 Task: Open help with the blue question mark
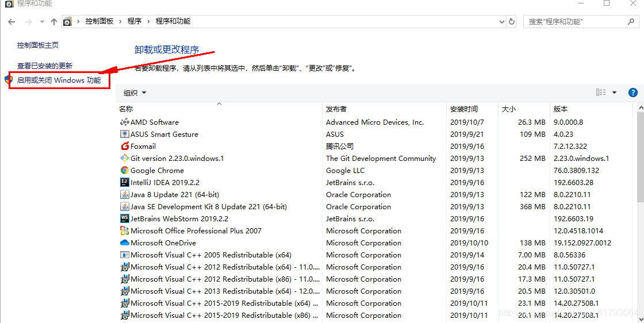633,93
